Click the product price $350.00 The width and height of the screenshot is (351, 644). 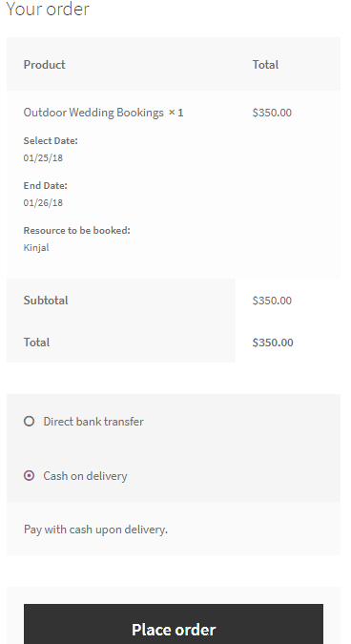point(272,113)
